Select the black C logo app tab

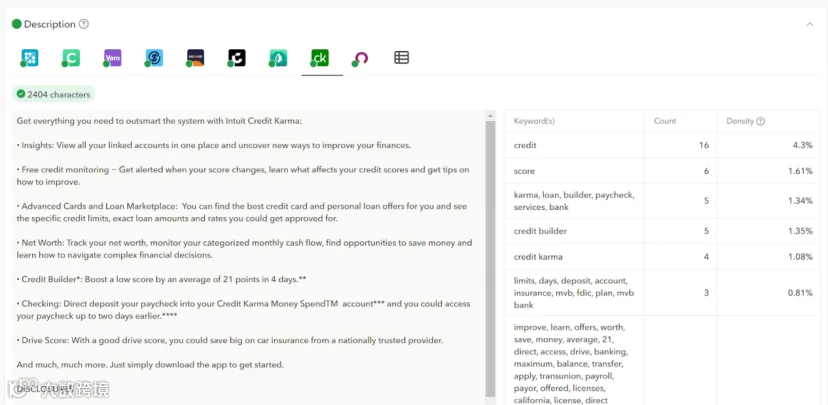237,58
